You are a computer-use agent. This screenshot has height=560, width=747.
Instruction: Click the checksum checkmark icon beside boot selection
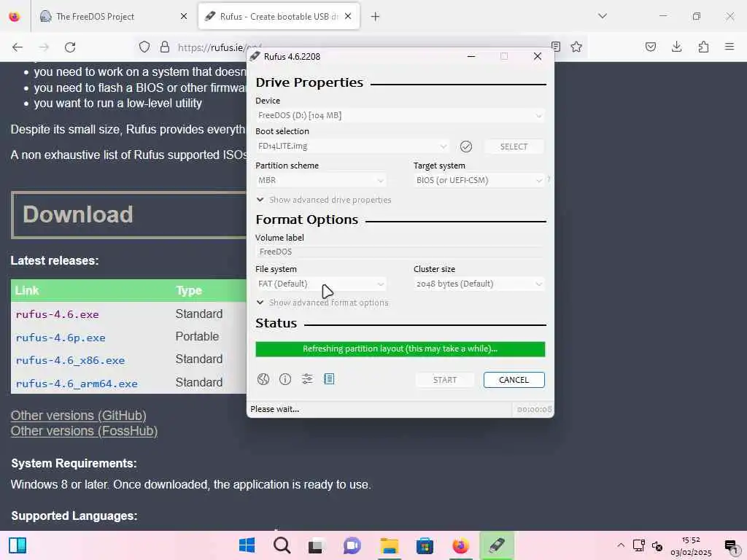tap(466, 146)
